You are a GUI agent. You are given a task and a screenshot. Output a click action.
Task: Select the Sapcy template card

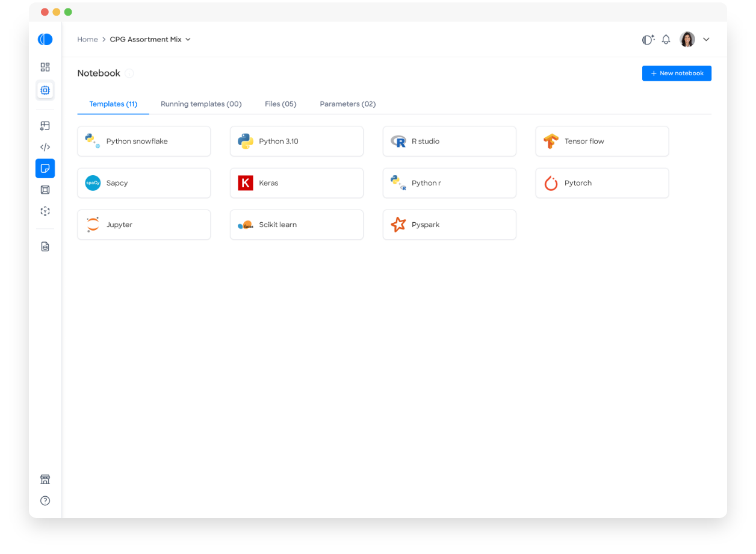144,183
